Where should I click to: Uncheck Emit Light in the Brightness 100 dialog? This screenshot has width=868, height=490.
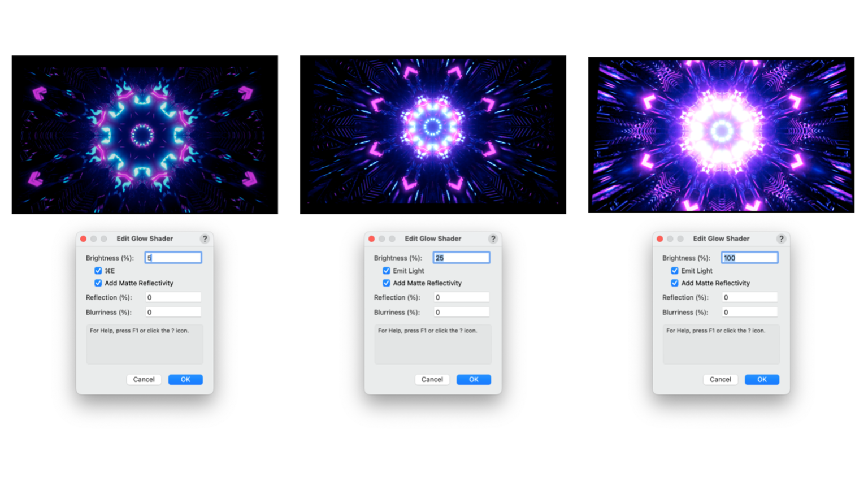pyautogui.click(x=675, y=271)
